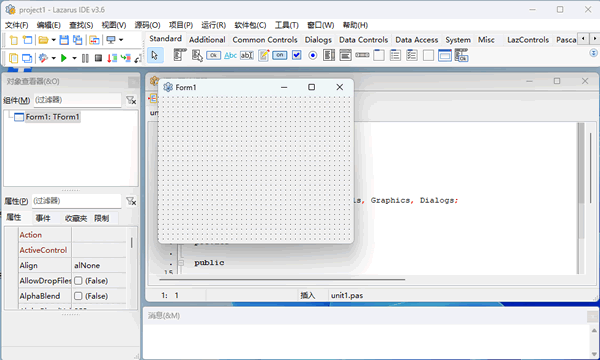This screenshot has width=600, height=360.
Task: Switch to the Dialogs palette tab
Action: pyautogui.click(x=318, y=40)
